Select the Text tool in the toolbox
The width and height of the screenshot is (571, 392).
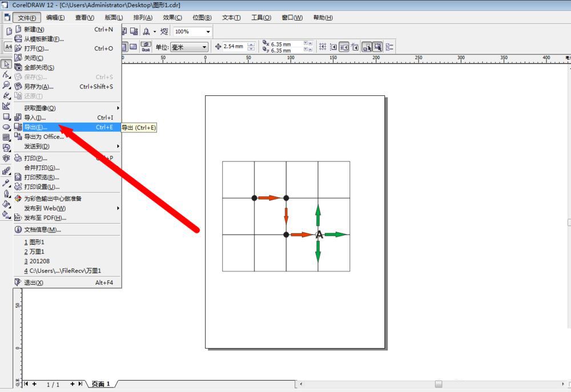pos(6,158)
